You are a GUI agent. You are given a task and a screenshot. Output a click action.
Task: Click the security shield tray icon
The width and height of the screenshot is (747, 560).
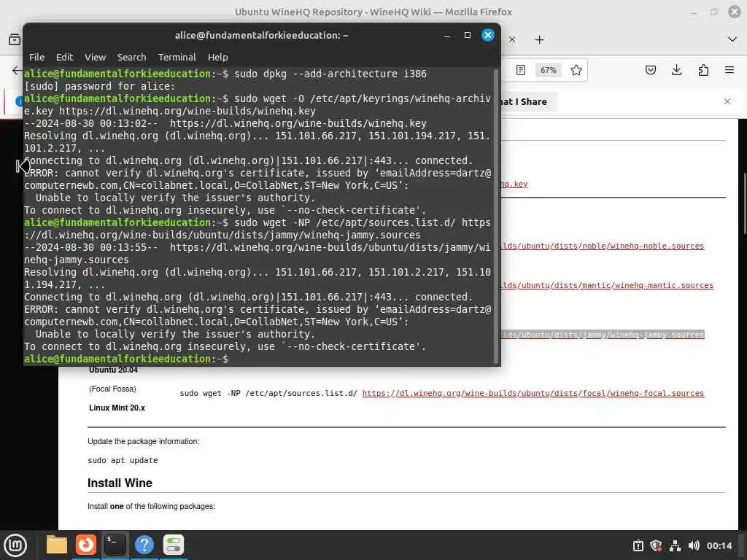[x=656, y=545]
